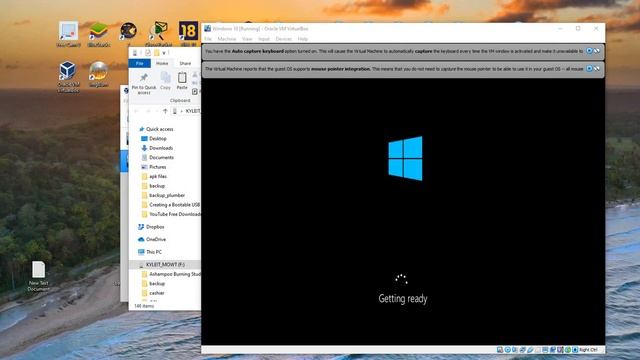Click the VirtualBox icon in the VM title bar
Viewport: 640px width, 360px height.
click(207, 29)
